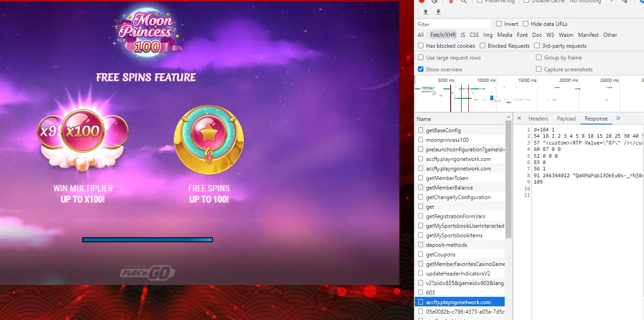The width and height of the screenshot is (644, 320).
Task: Sort requests by the Name column header
Action: 460,119
